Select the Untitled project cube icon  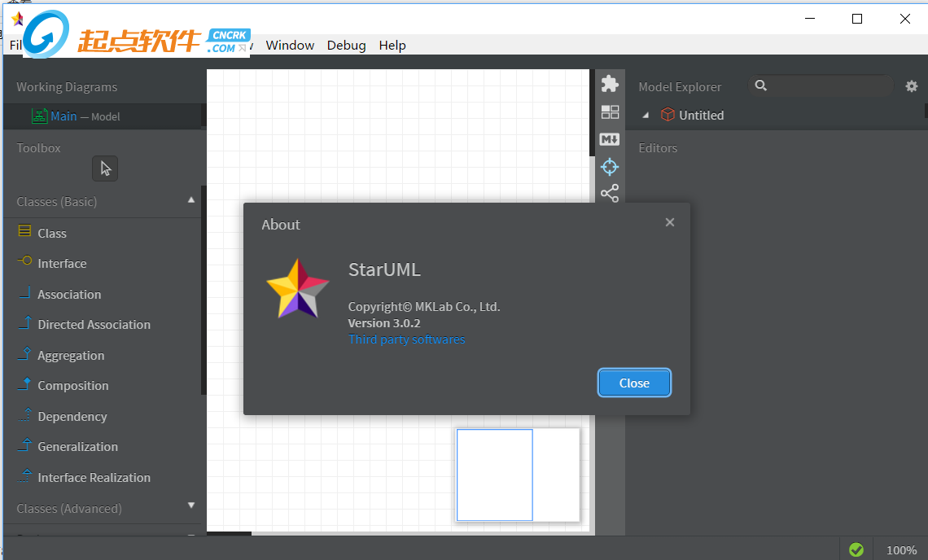tap(668, 114)
